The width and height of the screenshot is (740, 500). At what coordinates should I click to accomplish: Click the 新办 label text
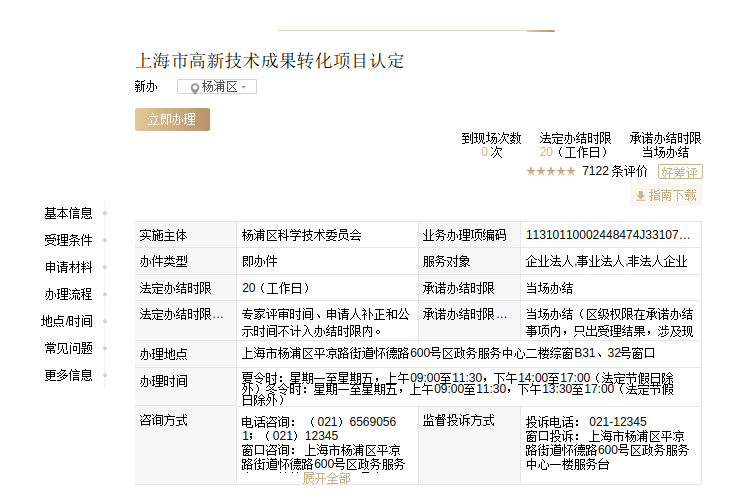(x=146, y=87)
